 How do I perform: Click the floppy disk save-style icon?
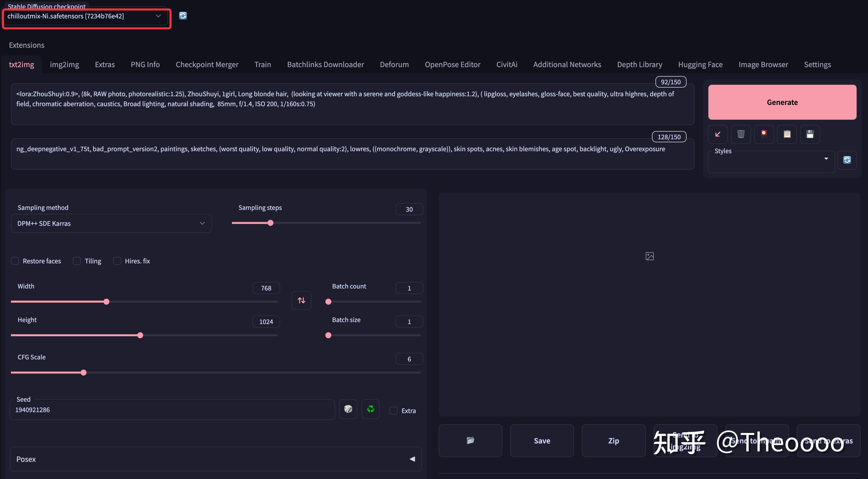click(x=810, y=134)
